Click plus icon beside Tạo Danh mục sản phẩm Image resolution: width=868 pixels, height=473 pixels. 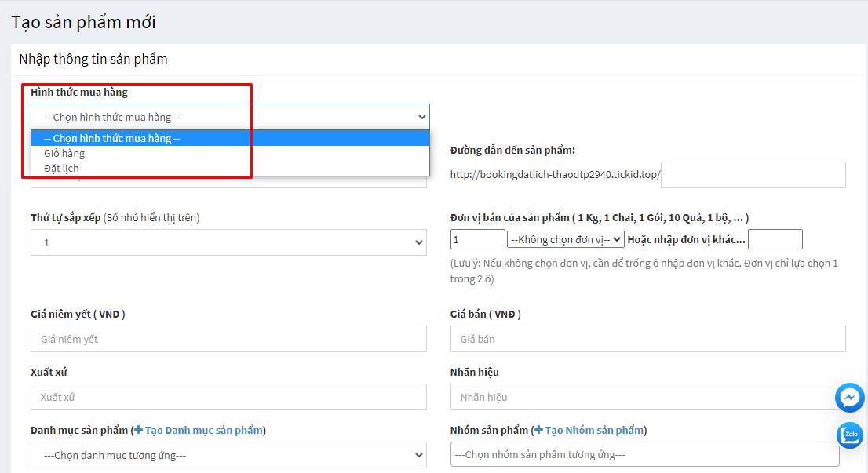[x=138, y=430]
